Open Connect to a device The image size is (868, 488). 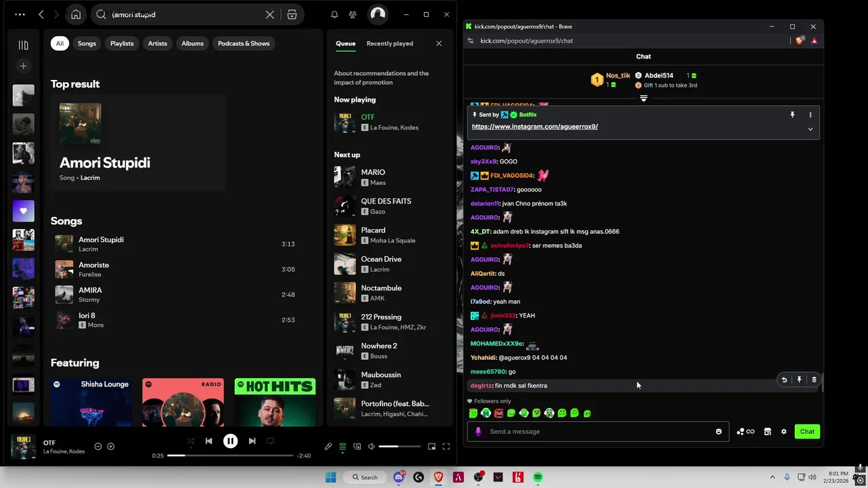[357, 447]
